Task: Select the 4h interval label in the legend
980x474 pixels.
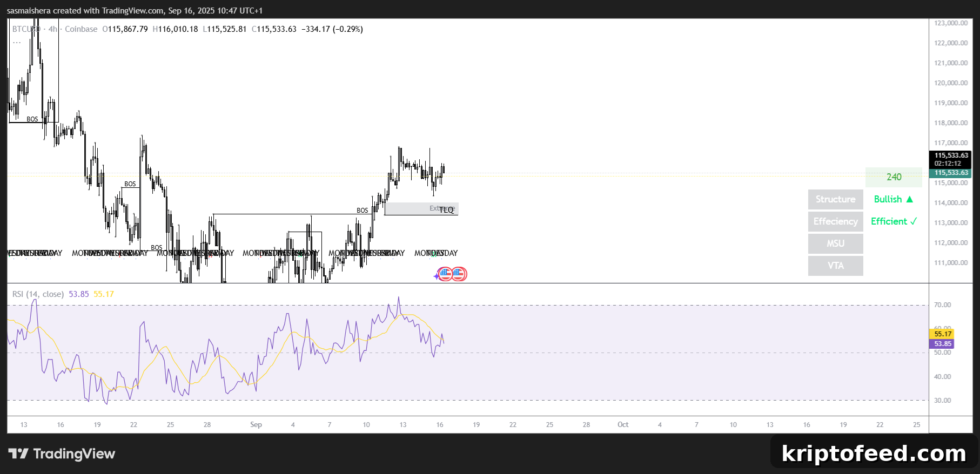Action: point(52,29)
